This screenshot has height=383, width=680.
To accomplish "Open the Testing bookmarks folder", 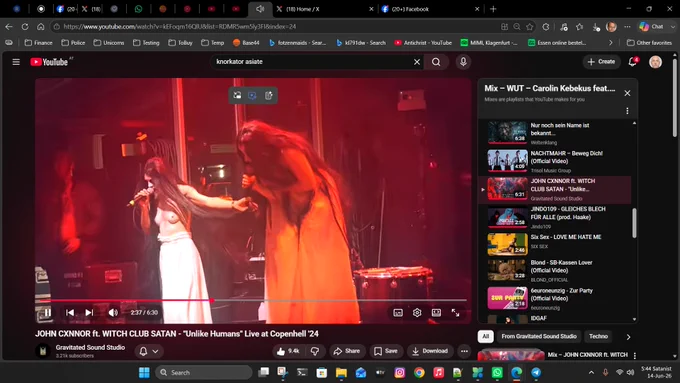I will [x=146, y=43].
